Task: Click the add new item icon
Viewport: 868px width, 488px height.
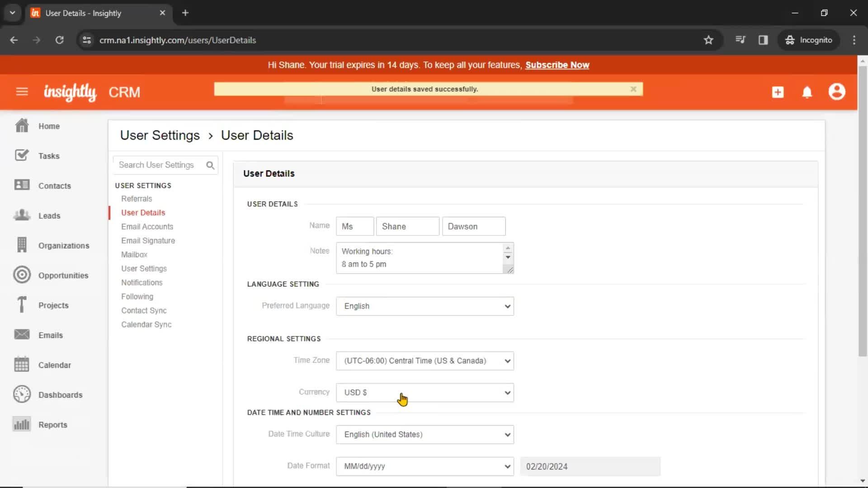Action: click(x=778, y=92)
